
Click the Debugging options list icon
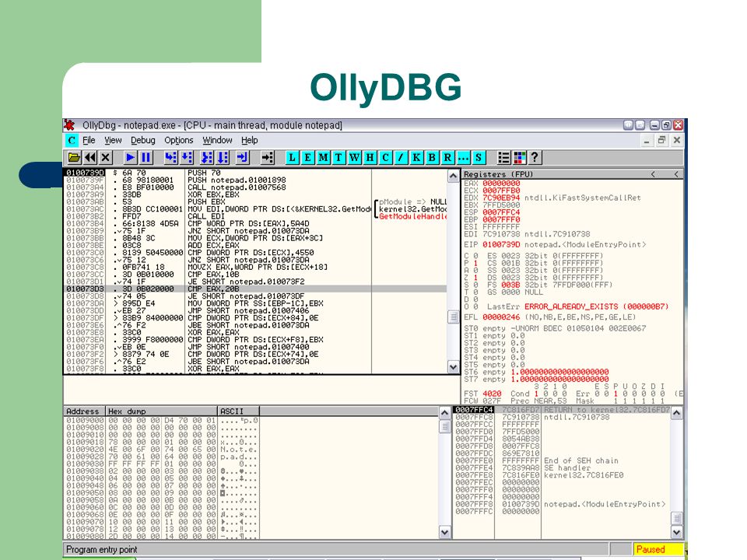503,158
